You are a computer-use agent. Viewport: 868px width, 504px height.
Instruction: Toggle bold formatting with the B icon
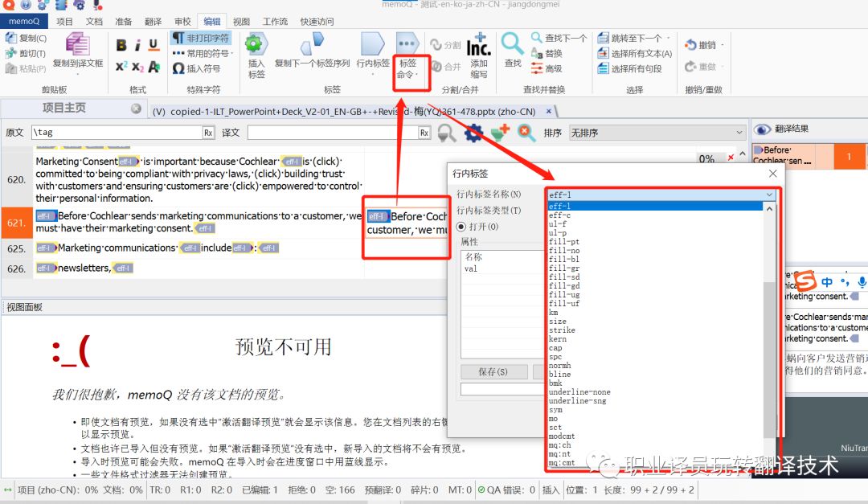(121, 44)
